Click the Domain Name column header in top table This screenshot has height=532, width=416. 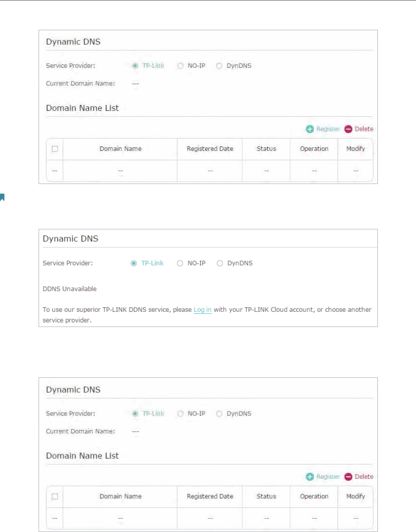pyautogui.click(x=121, y=149)
